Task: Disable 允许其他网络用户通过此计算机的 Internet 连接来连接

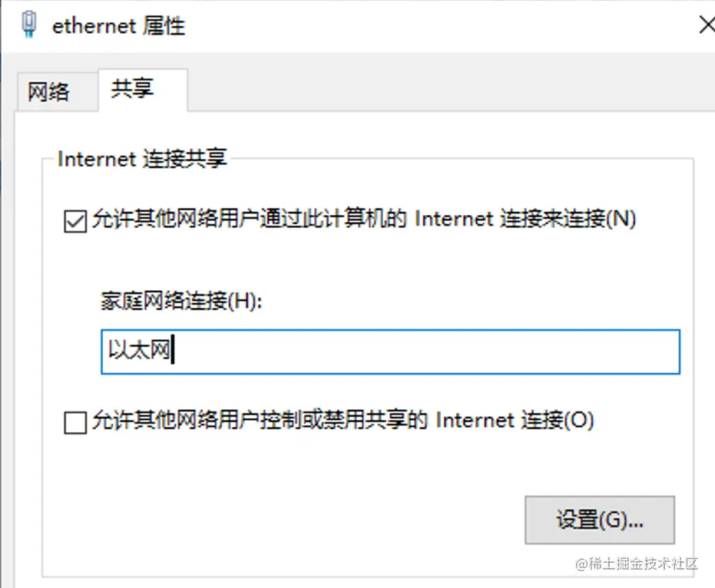Action: click(x=74, y=220)
